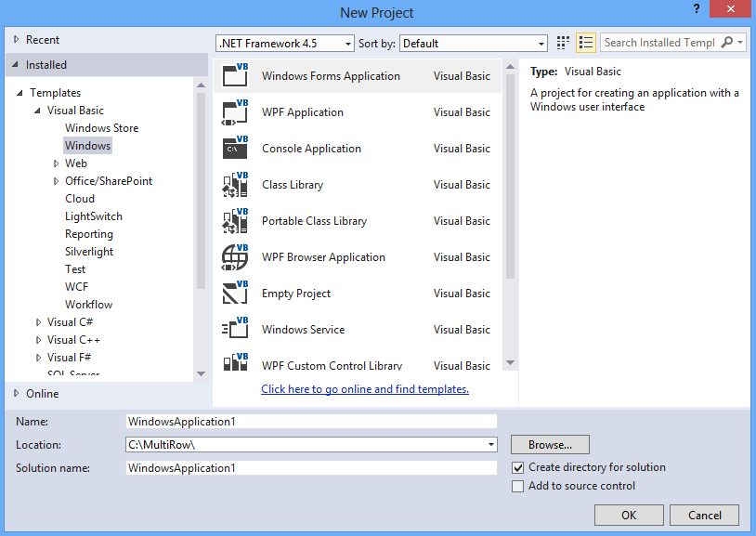Select the Portable Class Library name
The image size is (756, 536).
[314, 221]
